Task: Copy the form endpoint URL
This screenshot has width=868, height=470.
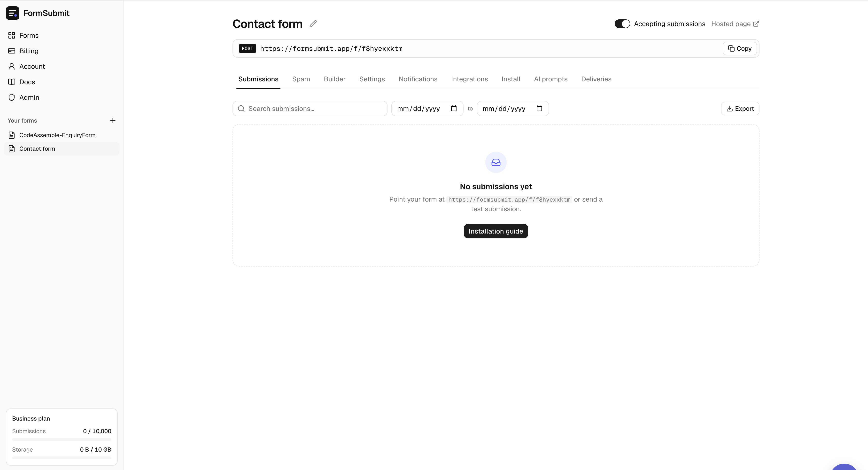Action: pos(740,48)
